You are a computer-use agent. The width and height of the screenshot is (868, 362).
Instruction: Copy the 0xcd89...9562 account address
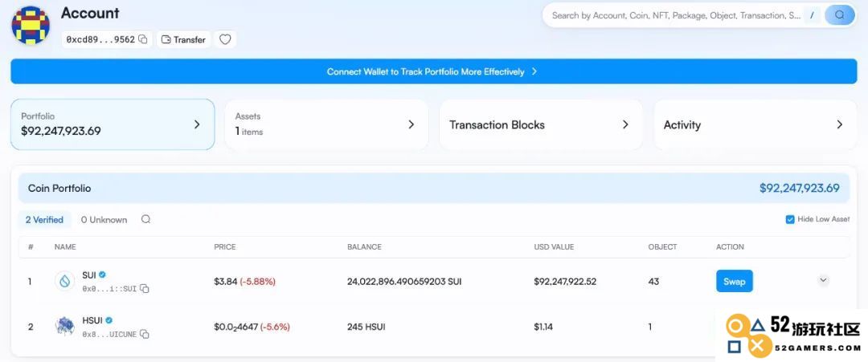click(x=143, y=39)
